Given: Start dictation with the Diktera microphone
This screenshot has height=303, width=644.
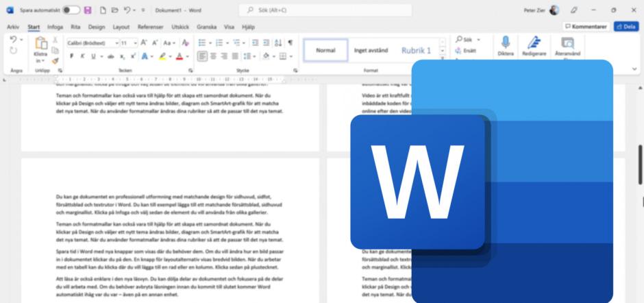Looking at the screenshot, I should [506, 43].
